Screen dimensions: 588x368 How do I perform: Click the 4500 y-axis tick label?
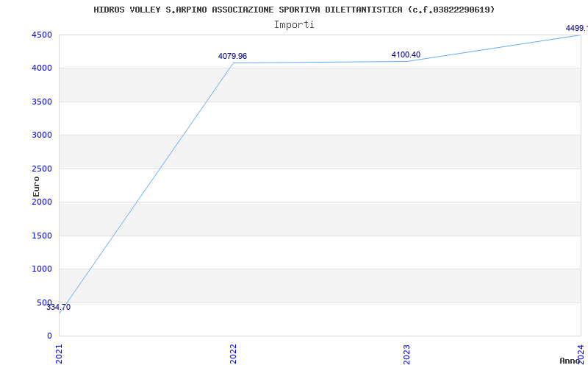coord(42,35)
